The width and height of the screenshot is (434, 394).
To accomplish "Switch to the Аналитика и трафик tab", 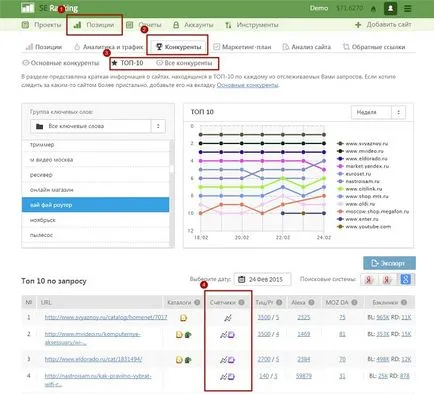I will (x=109, y=47).
